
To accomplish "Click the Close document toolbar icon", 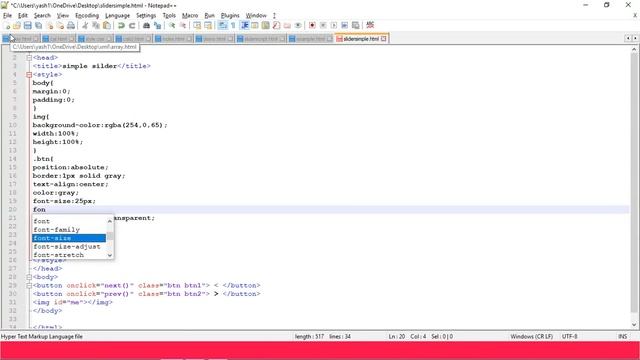I will click(49, 25).
